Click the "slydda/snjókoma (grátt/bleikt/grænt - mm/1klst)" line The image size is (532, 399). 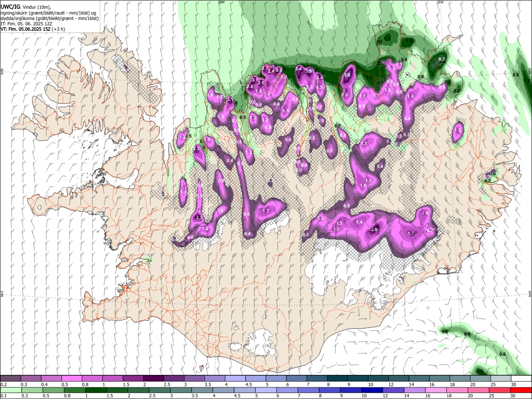click(49, 18)
